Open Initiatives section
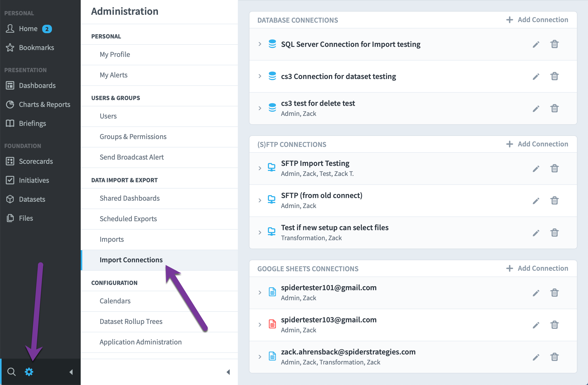Image resolution: width=588 pixels, height=385 pixels. [x=27, y=180]
